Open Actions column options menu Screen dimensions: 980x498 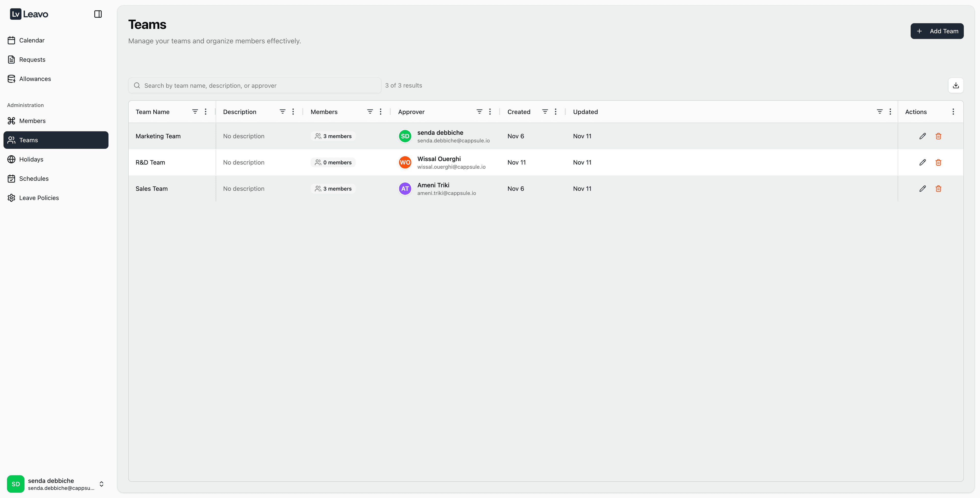pos(953,112)
